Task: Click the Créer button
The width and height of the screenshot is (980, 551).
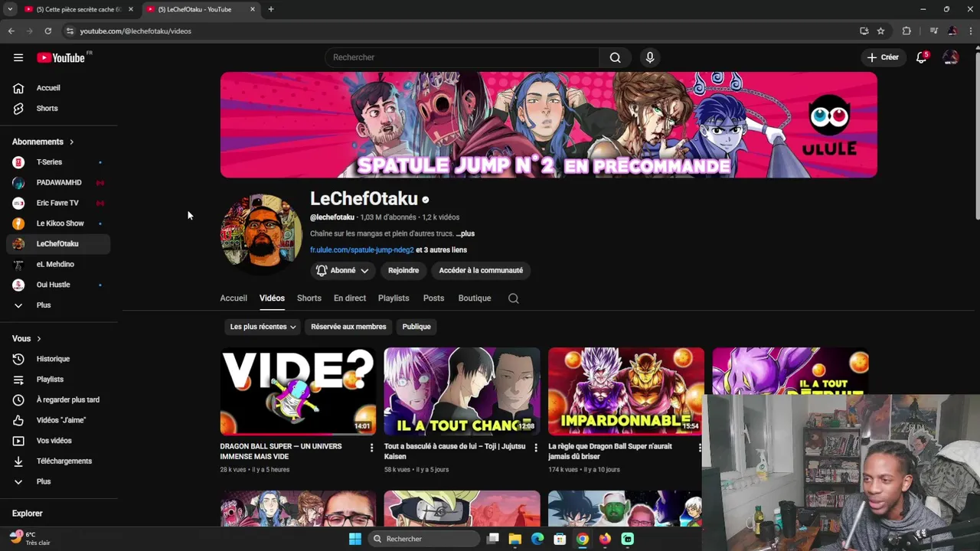Action: (883, 57)
